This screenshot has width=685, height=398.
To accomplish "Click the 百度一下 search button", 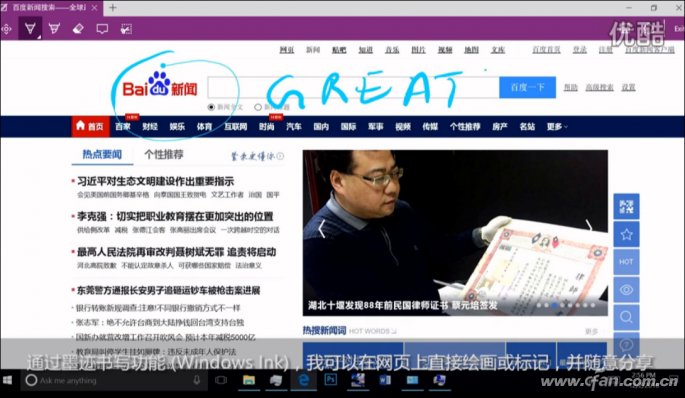I will tap(527, 87).
